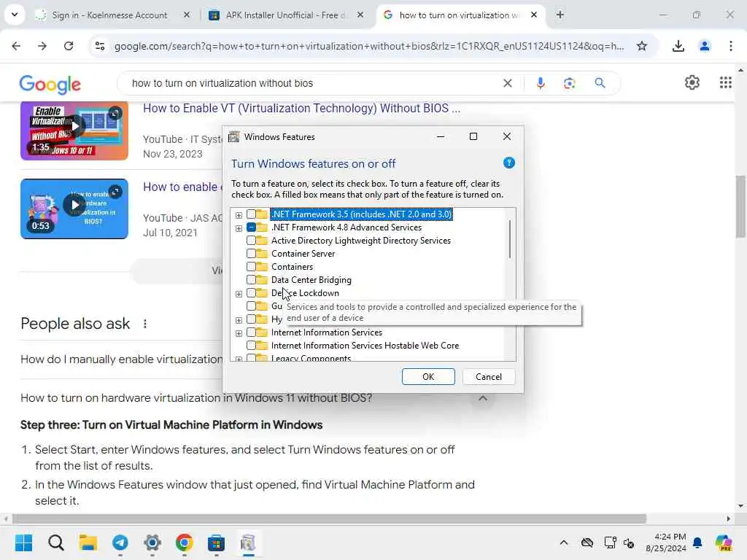Check .NET Framework 3.5 checkbox
Image resolution: width=747 pixels, height=560 pixels.
(251, 214)
